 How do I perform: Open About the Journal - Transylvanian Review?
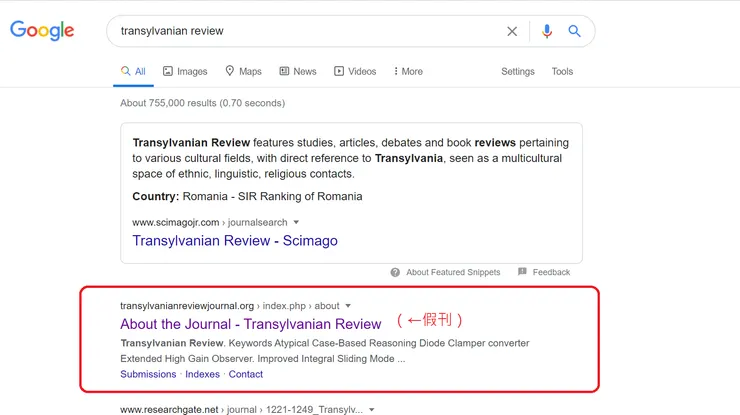250,324
